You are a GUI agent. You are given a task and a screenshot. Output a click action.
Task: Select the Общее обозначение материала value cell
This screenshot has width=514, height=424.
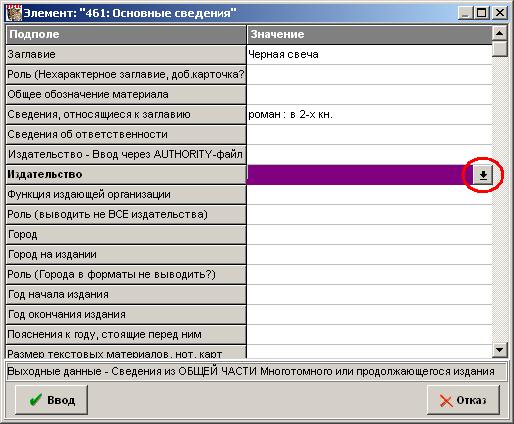[x=369, y=94]
